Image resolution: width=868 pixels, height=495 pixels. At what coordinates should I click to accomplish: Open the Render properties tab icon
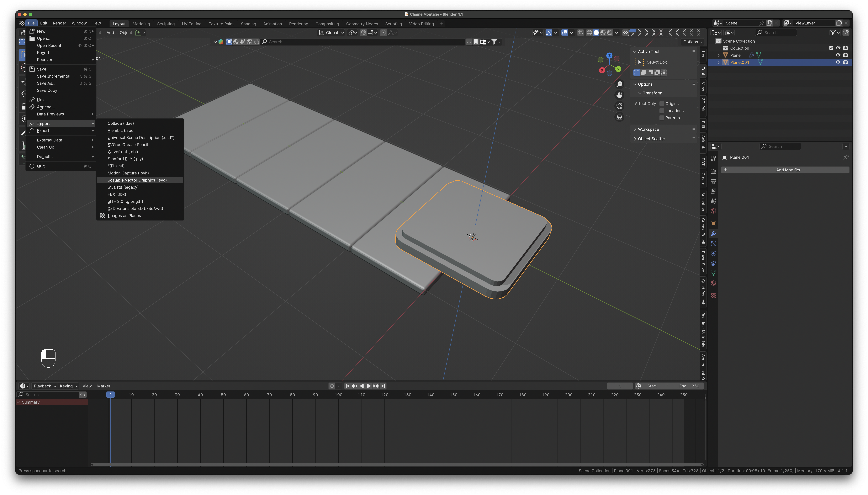click(x=713, y=171)
